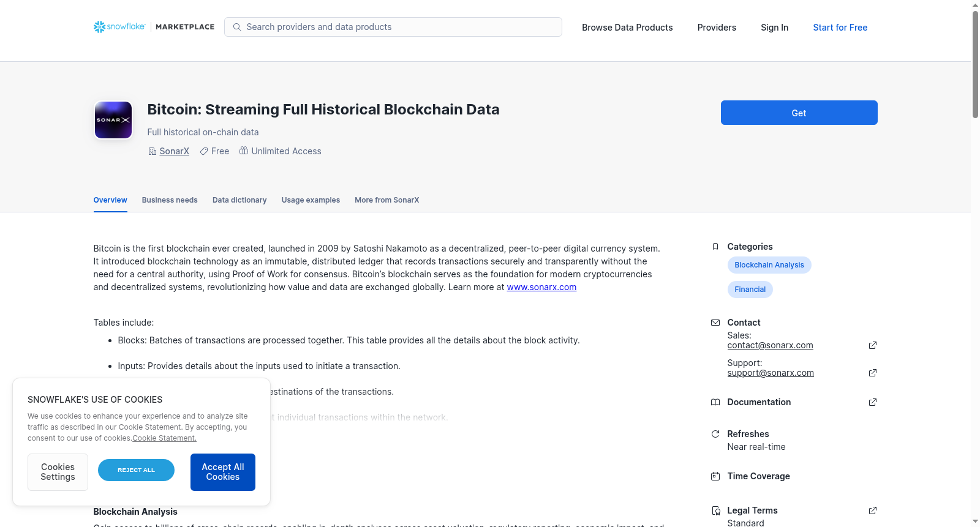Click the "Time Coverage" heading
Image resolution: width=980 pixels, height=527 pixels.
pyautogui.click(x=758, y=476)
